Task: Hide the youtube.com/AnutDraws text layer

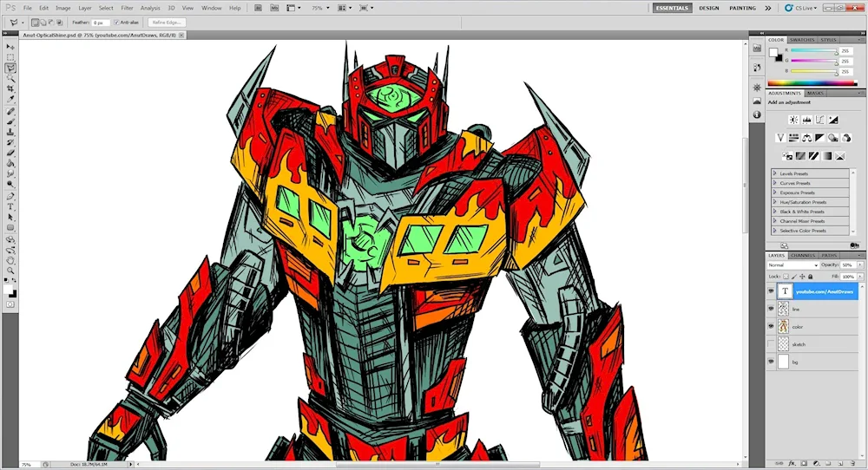Action: click(x=771, y=291)
